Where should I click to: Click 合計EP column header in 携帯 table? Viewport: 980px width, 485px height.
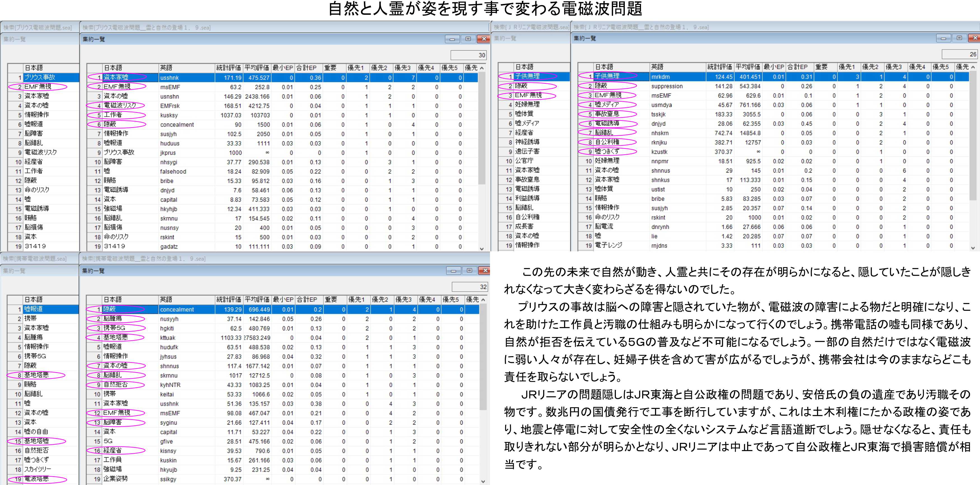[307, 300]
